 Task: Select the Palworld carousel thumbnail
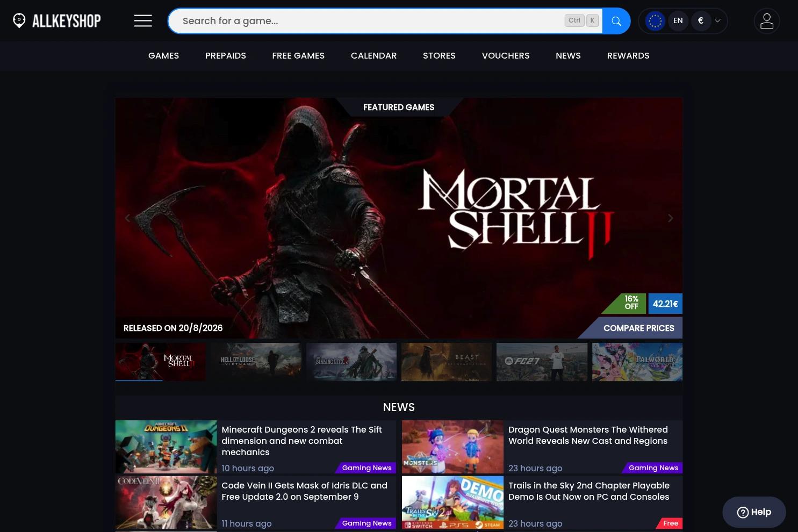(637, 362)
